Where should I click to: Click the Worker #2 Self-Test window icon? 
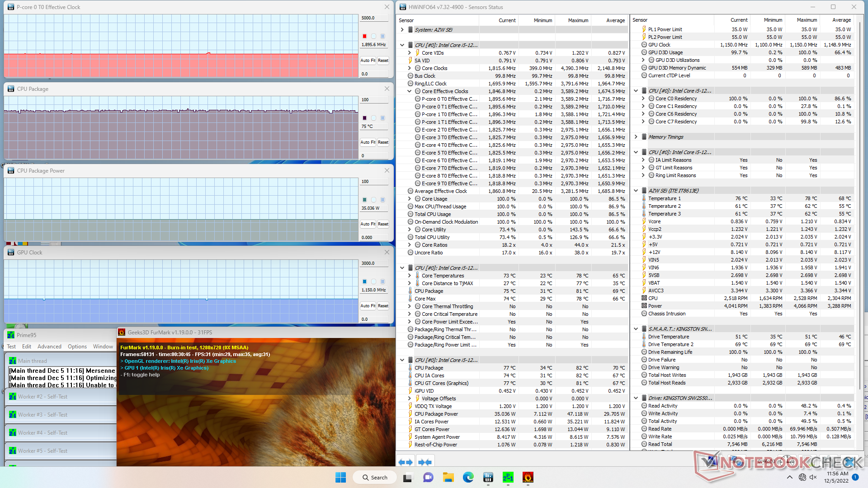pyautogui.click(x=13, y=397)
